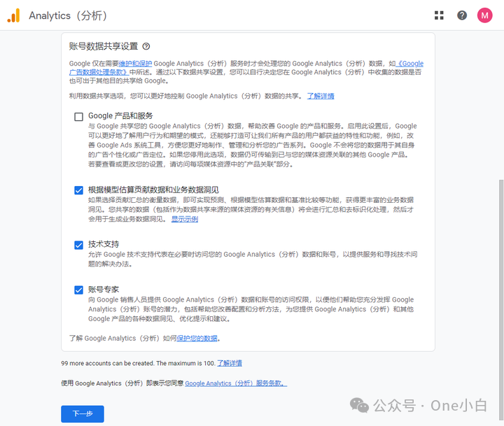Open Google Analytics（分析）服务条款 link
The width and height of the screenshot is (504, 426).
(236, 383)
